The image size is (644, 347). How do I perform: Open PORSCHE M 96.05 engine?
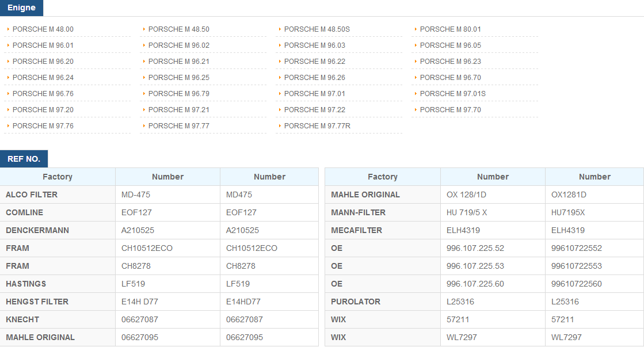pos(450,45)
